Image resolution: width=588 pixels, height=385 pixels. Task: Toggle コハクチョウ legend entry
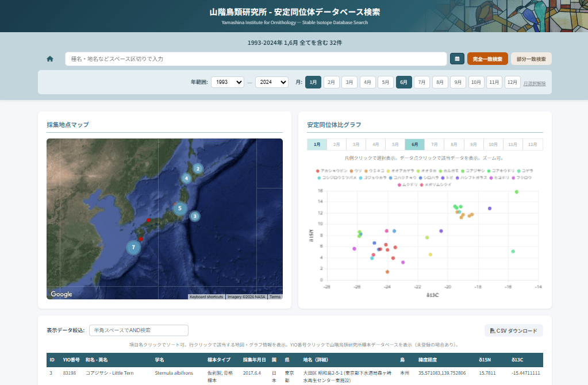pyautogui.click(x=403, y=178)
